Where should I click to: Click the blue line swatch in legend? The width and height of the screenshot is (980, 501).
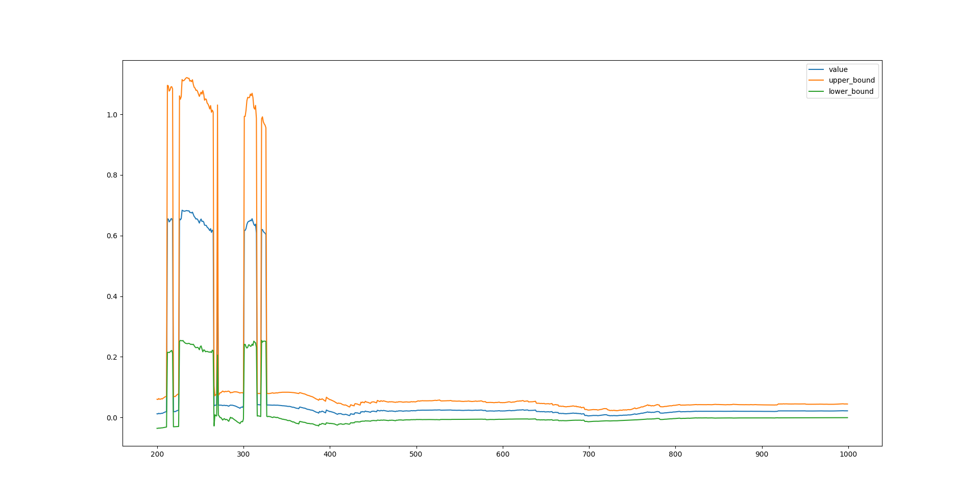click(816, 69)
